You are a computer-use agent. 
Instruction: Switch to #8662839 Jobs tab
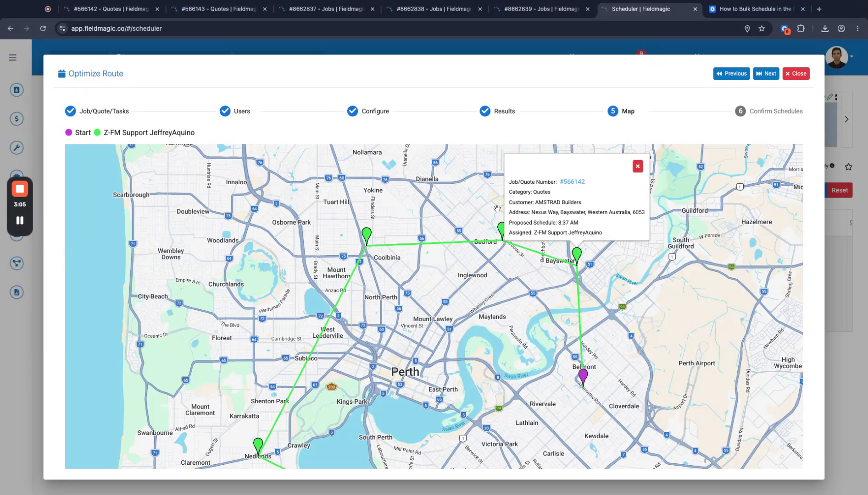(x=541, y=9)
